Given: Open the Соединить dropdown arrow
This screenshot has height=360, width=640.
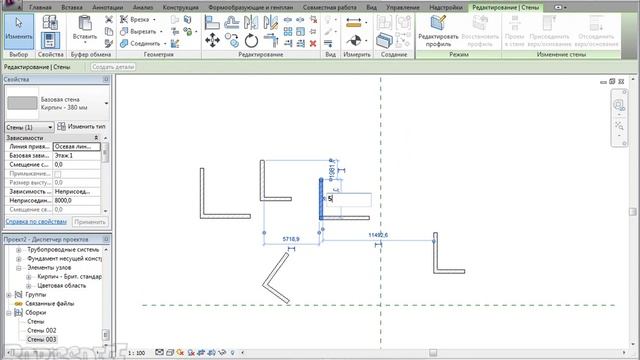Looking at the screenshot, I should [x=165, y=43].
